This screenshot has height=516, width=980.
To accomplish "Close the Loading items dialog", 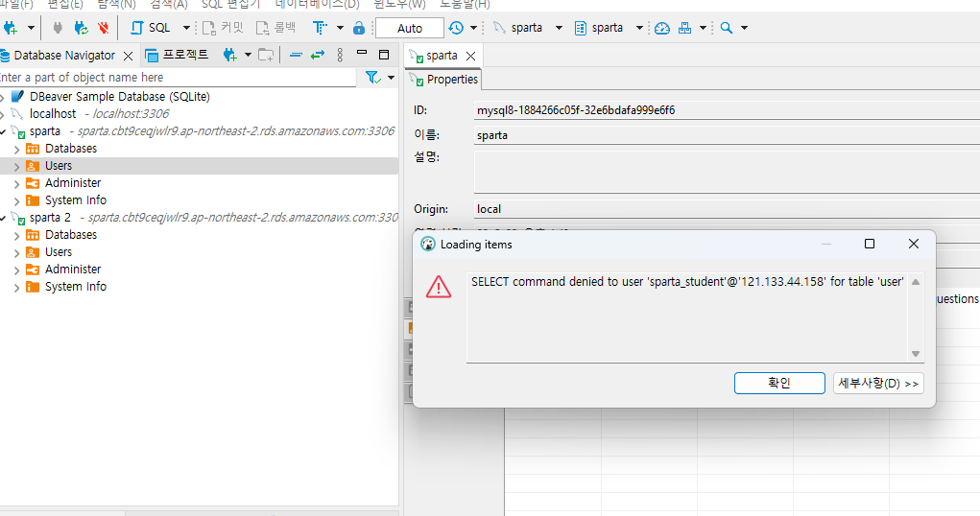I will [x=914, y=244].
